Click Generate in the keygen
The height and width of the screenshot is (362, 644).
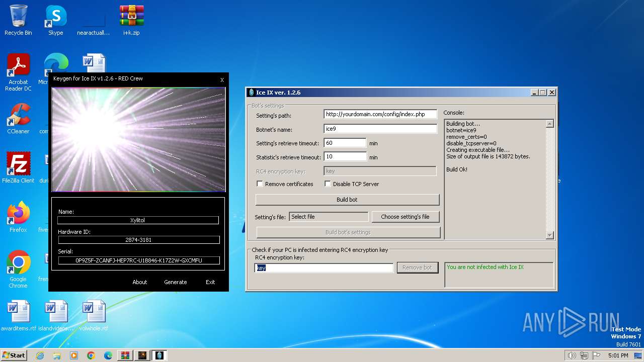tap(175, 282)
